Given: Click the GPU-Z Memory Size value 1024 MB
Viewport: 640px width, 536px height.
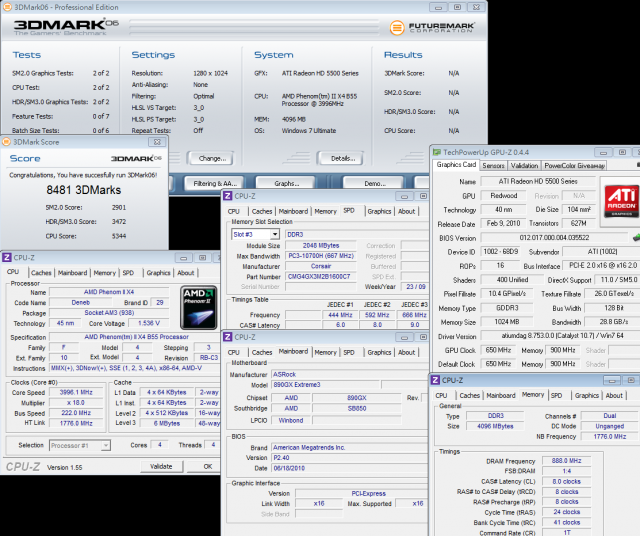Looking at the screenshot, I should [x=507, y=322].
